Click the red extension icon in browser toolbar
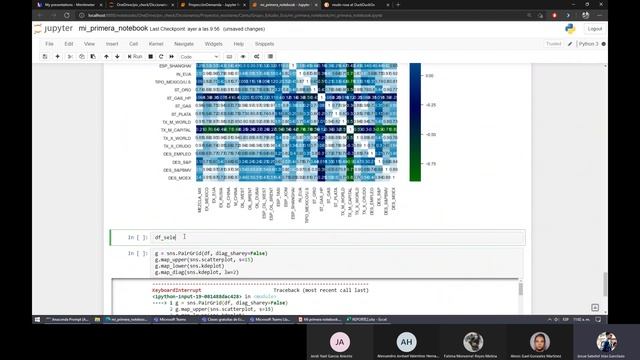The width and height of the screenshot is (640, 360). [554, 16]
